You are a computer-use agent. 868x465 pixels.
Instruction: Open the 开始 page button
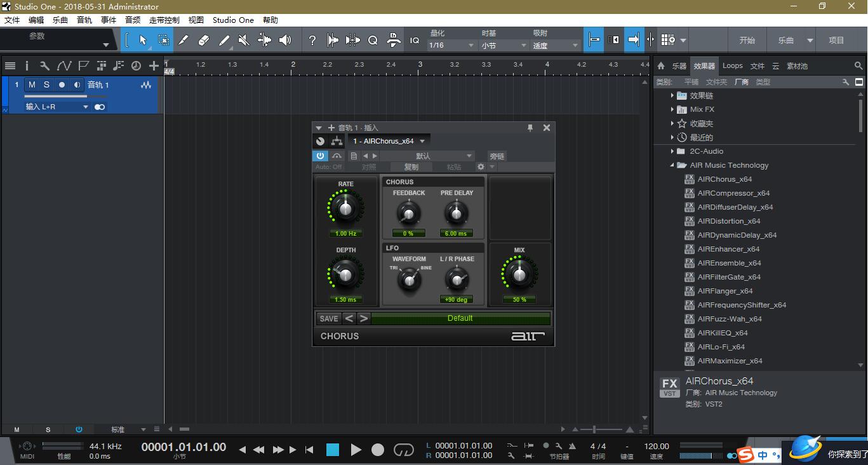[x=747, y=40]
